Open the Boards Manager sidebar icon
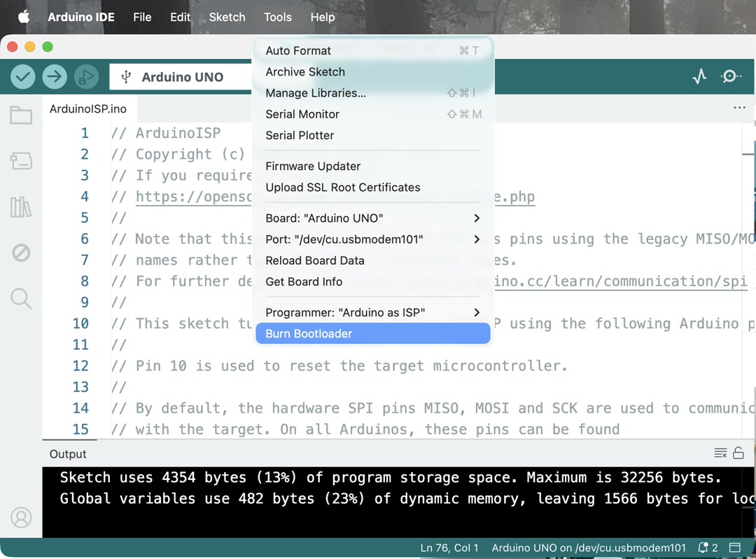 click(21, 160)
